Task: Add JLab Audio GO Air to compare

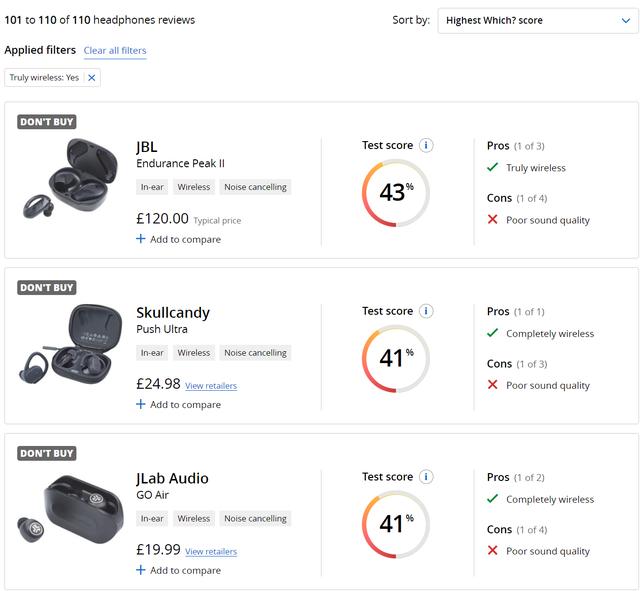Action: [x=178, y=570]
